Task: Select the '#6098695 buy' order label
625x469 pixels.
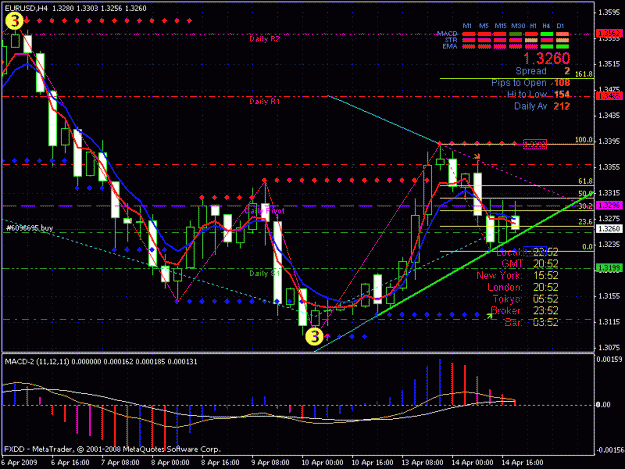Action: [x=29, y=228]
